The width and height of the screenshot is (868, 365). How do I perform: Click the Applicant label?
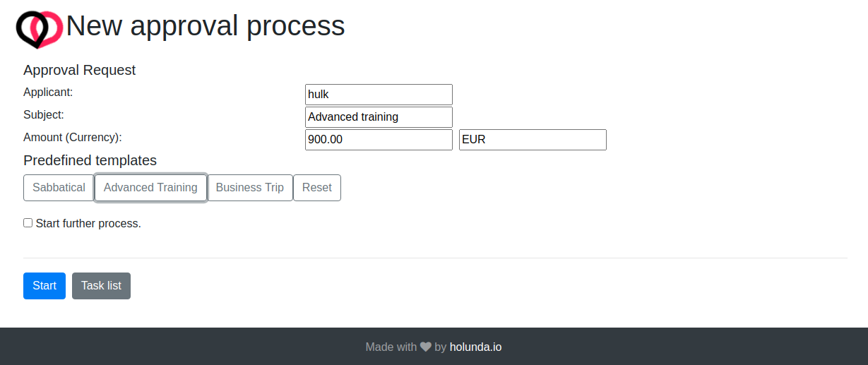pos(48,92)
